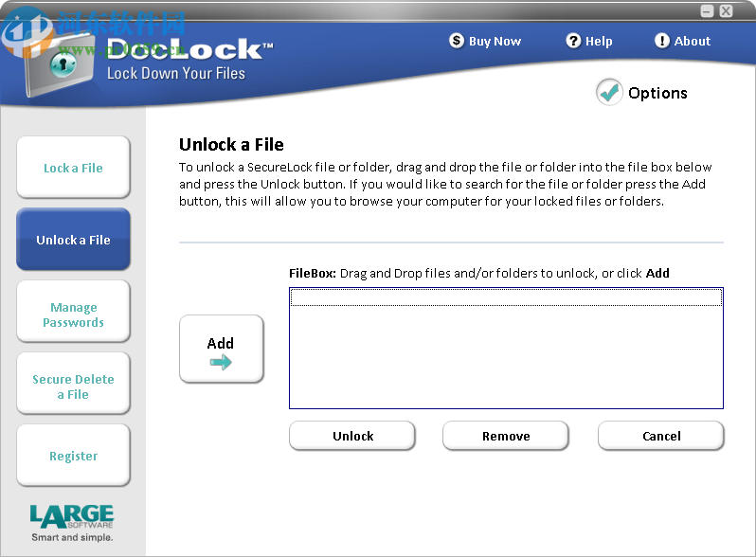This screenshot has height=557, width=756.
Task: Open Secure Delete a File
Action: 73,384
